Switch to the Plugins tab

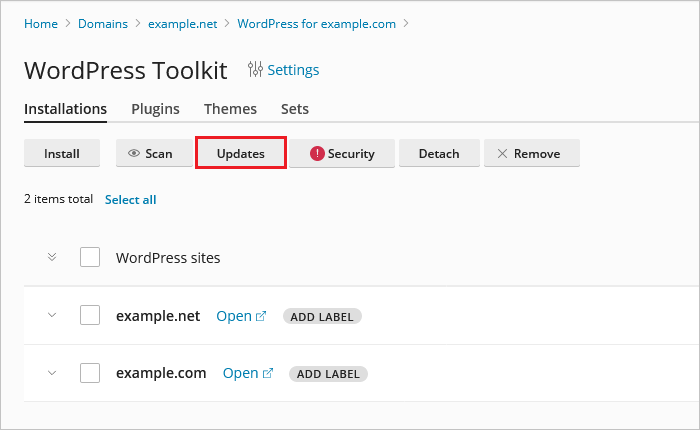click(x=155, y=109)
